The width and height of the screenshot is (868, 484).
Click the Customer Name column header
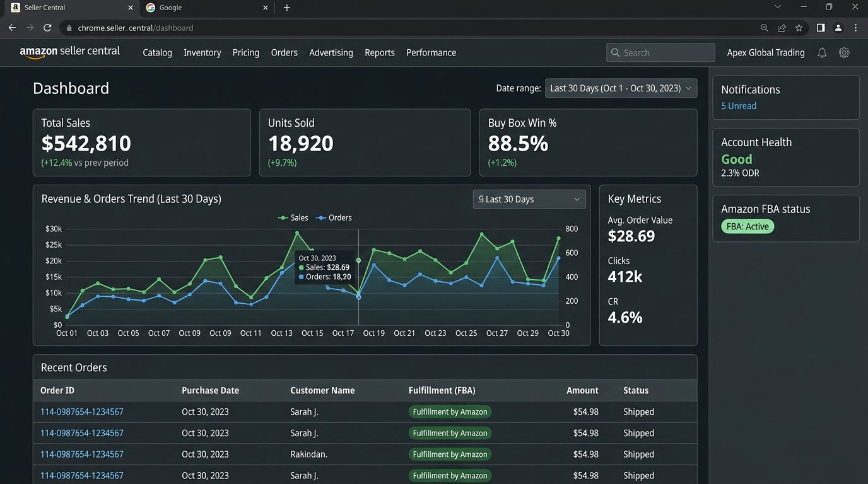coord(322,391)
